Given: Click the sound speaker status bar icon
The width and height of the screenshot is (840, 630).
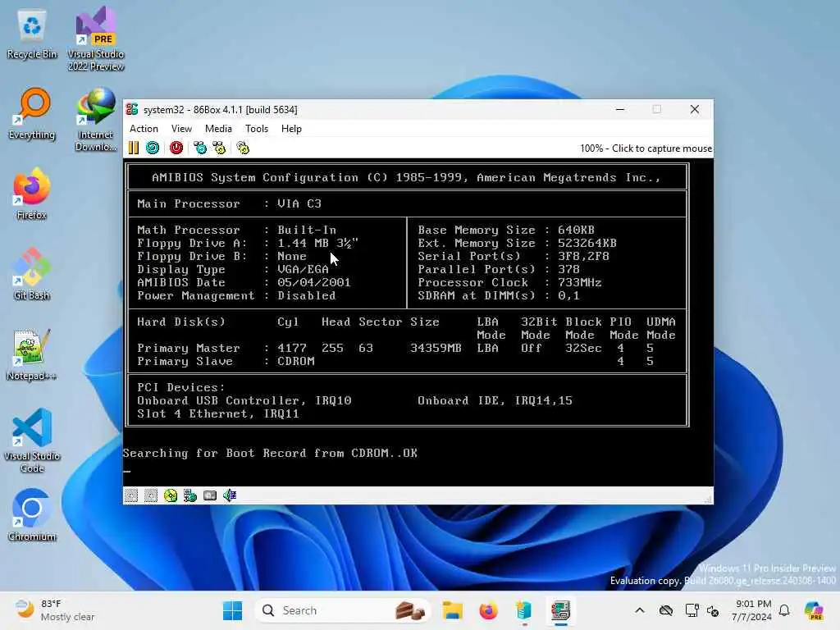Looking at the screenshot, I should pyautogui.click(x=230, y=495).
